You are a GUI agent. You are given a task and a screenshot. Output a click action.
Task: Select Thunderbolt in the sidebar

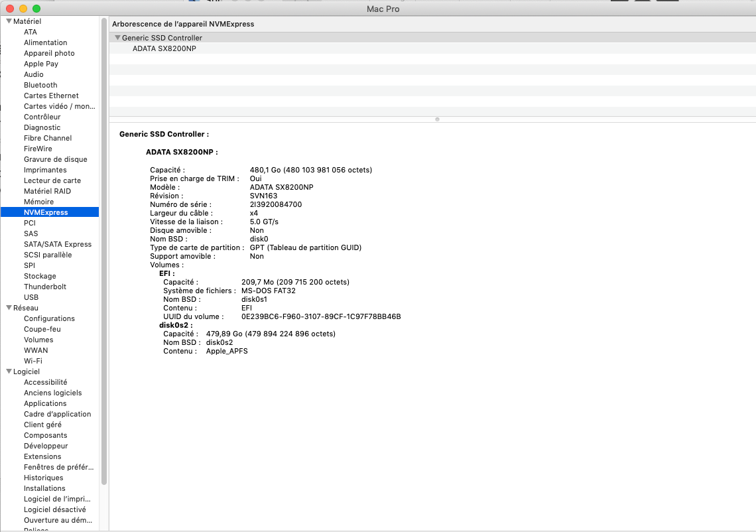45,287
